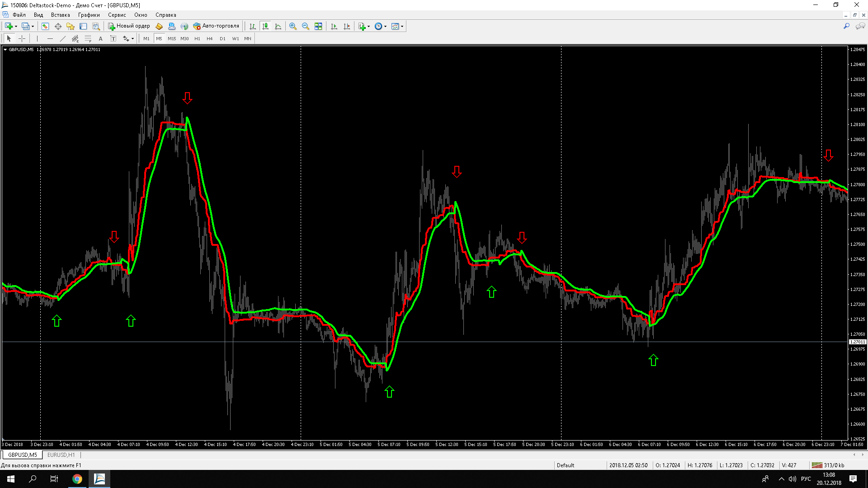The height and width of the screenshot is (488, 868).
Task: Switch chart to H4 timeframe
Action: pyautogui.click(x=210, y=38)
